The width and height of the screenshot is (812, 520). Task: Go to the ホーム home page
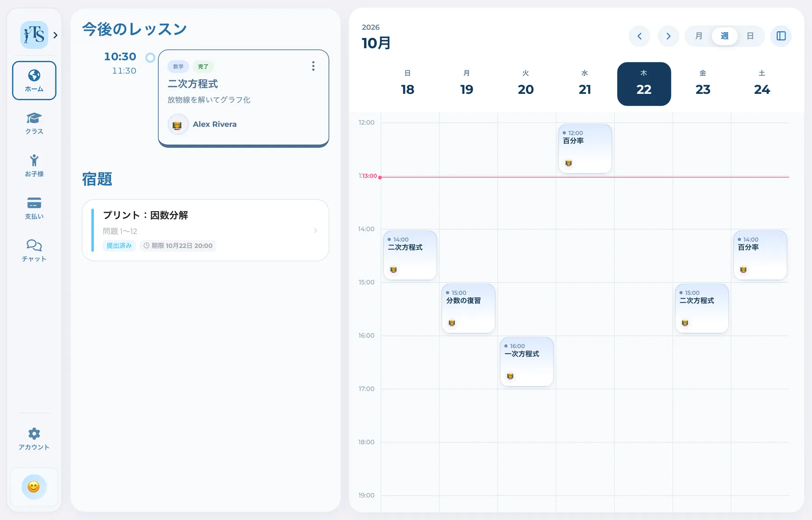tap(34, 80)
